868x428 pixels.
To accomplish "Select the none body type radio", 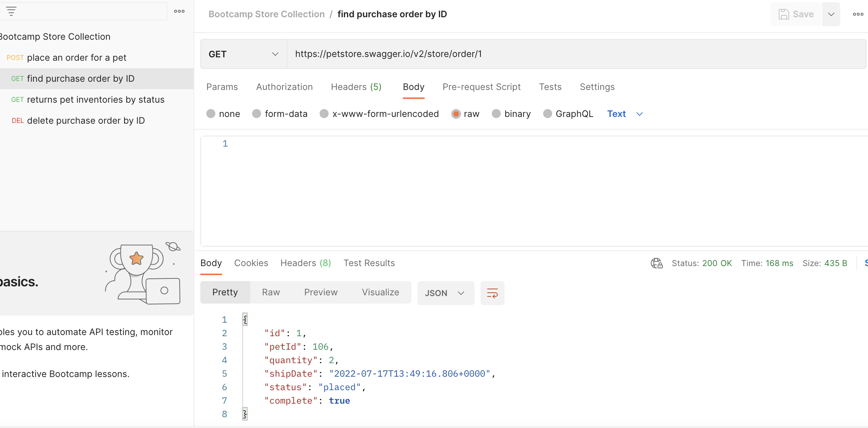I will tap(211, 114).
